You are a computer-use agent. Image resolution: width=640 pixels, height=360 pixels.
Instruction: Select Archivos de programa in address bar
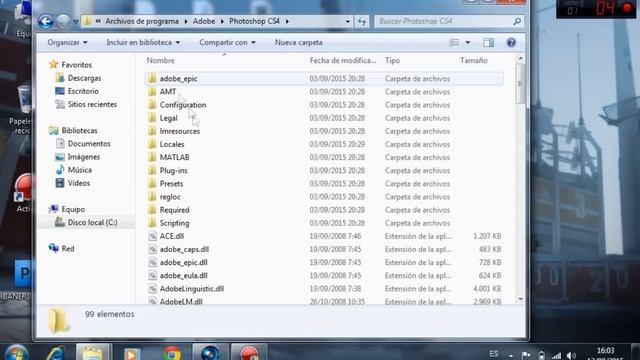click(142, 21)
